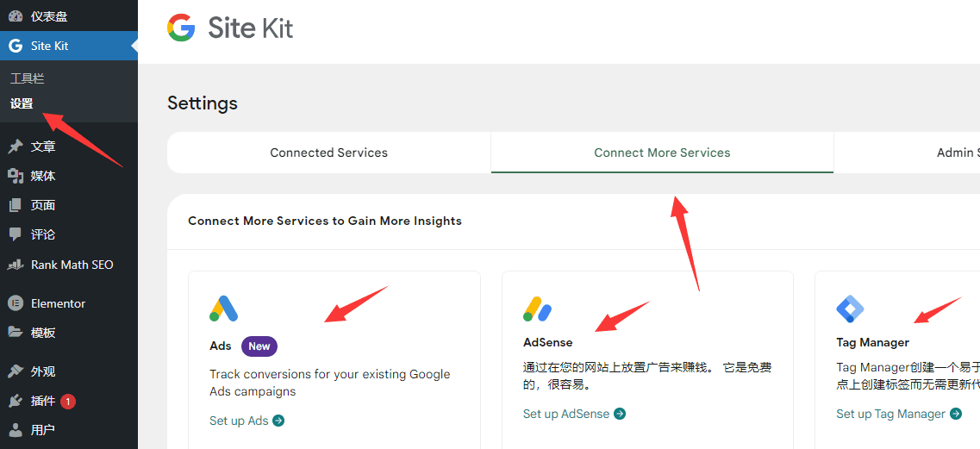This screenshot has height=449, width=980.
Task: Open the 用户 users menu
Action: [69, 430]
